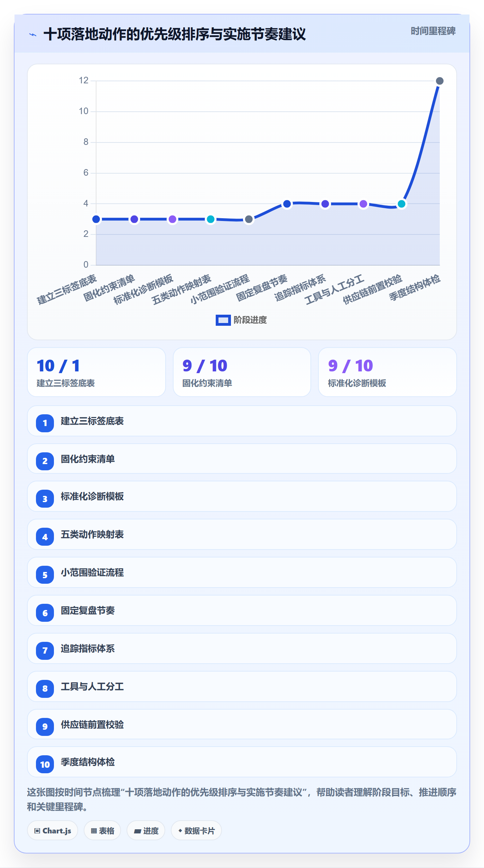484x868 pixels.
Task: Click the lightning icon beside the header title
Action: (x=33, y=35)
